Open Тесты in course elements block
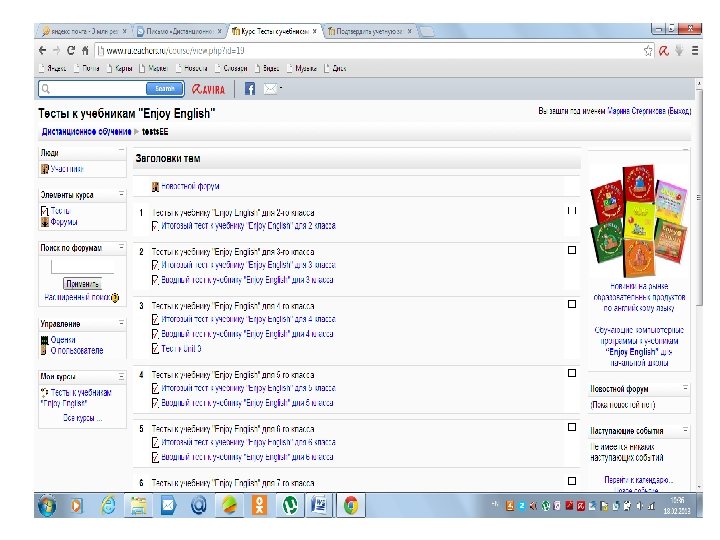 60,211
